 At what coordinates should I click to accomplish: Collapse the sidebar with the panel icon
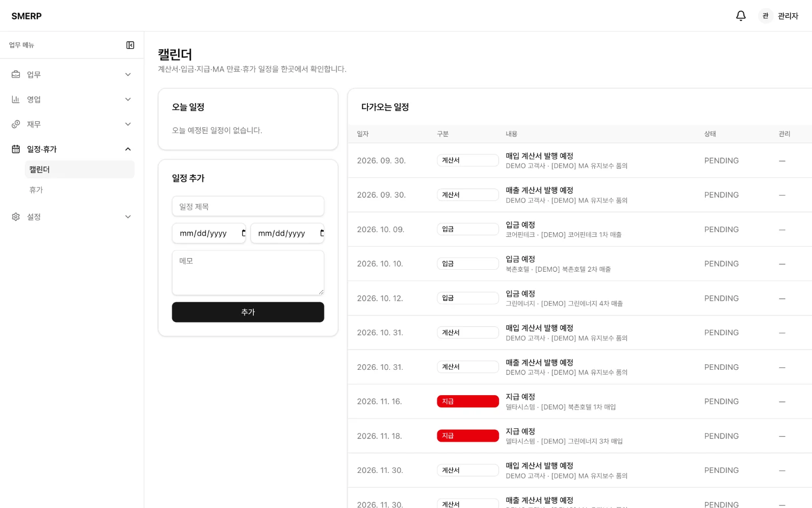click(x=130, y=45)
